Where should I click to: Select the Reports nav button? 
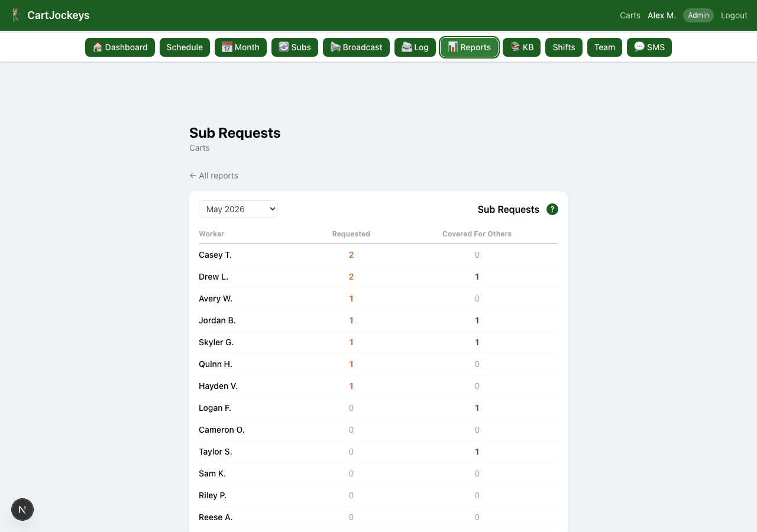470,47
